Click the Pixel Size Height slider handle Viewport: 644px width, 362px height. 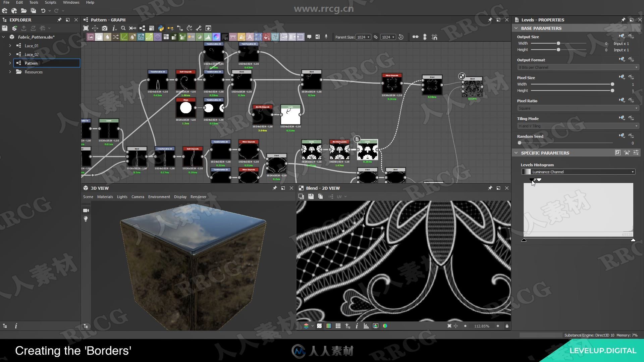(x=612, y=90)
